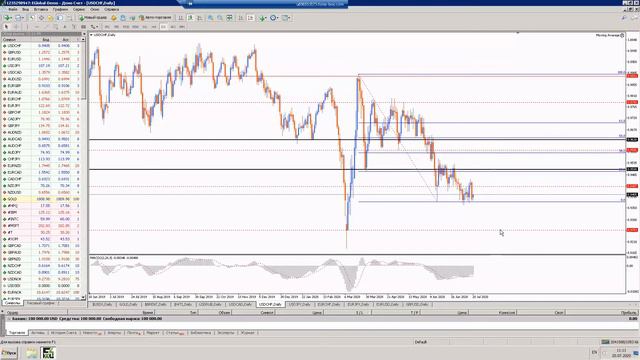This screenshot has height=360, width=640.
Task: Toggle chart auto scroll
Action: coord(241,18)
